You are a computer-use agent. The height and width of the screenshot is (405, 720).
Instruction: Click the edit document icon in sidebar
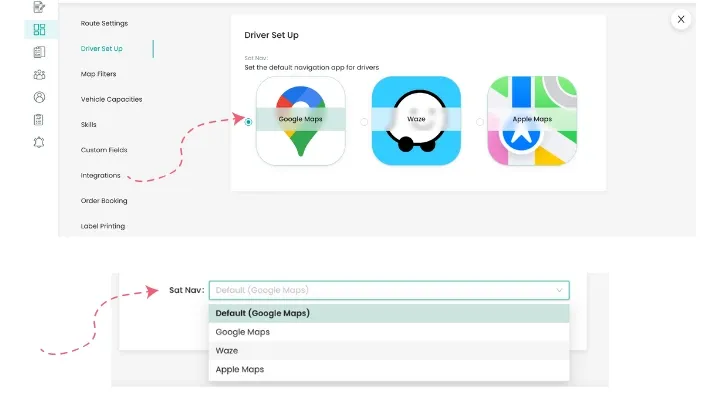(x=39, y=7)
